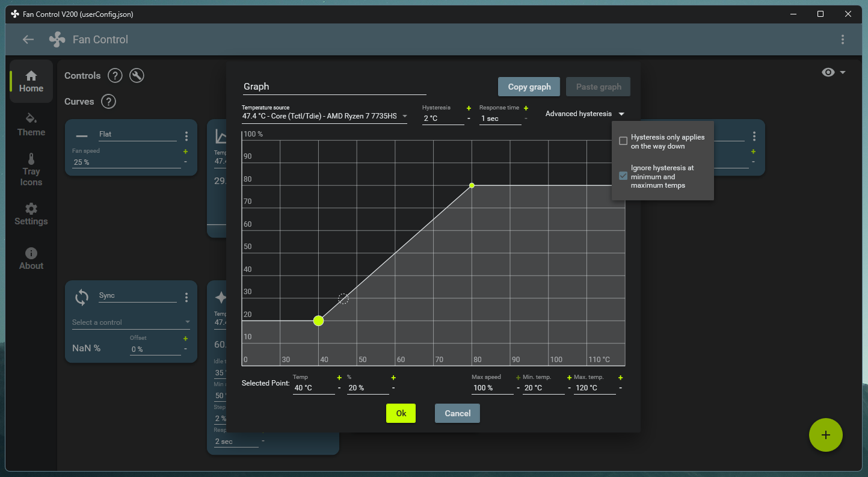Select the graph point at 80 °C
The image size is (868, 477).
coord(472,185)
